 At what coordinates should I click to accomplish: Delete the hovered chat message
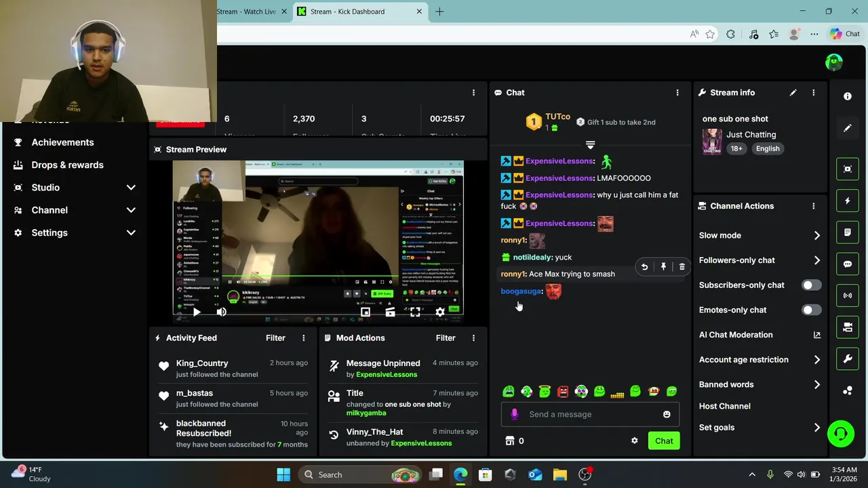[x=682, y=267]
